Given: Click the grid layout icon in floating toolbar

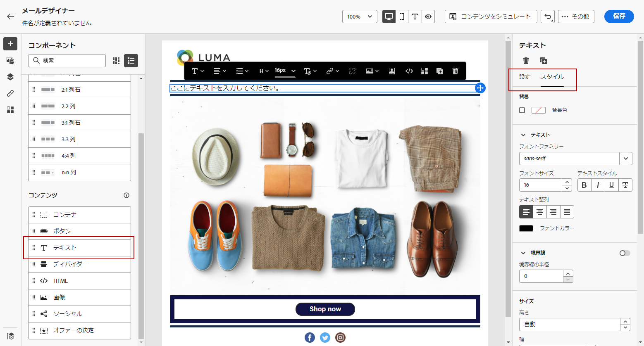Looking at the screenshot, I should tap(425, 71).
